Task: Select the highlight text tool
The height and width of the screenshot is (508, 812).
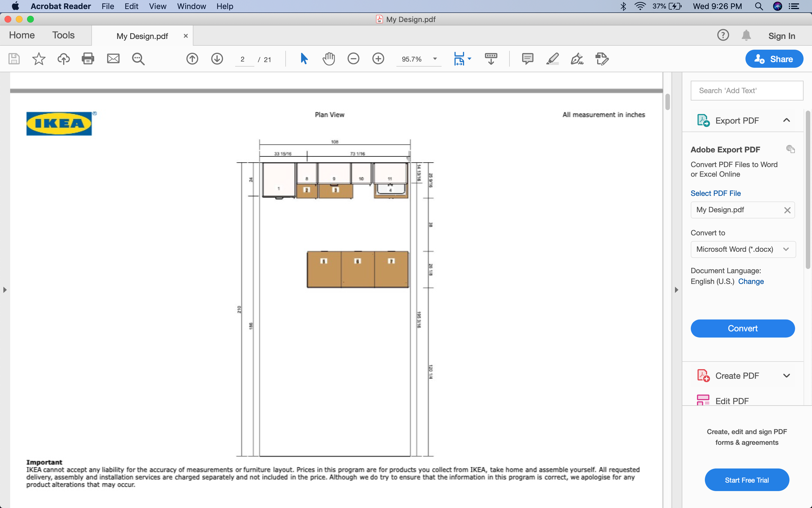Action: pyautogui.click(x=552, y=59)
